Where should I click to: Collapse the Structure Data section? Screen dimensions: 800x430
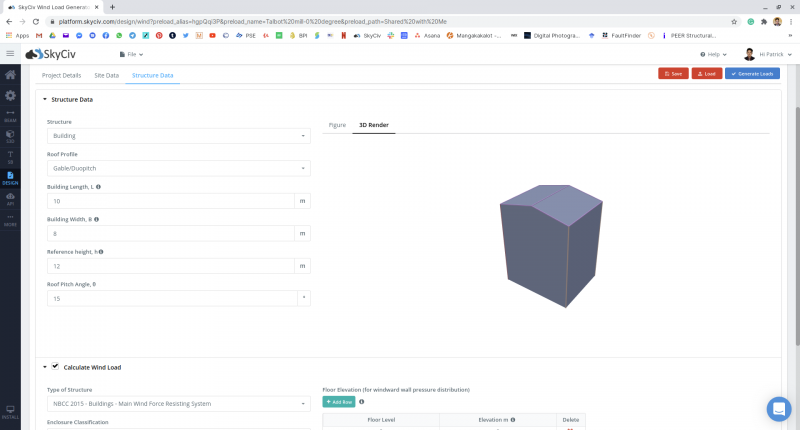(x=45, y=100)
